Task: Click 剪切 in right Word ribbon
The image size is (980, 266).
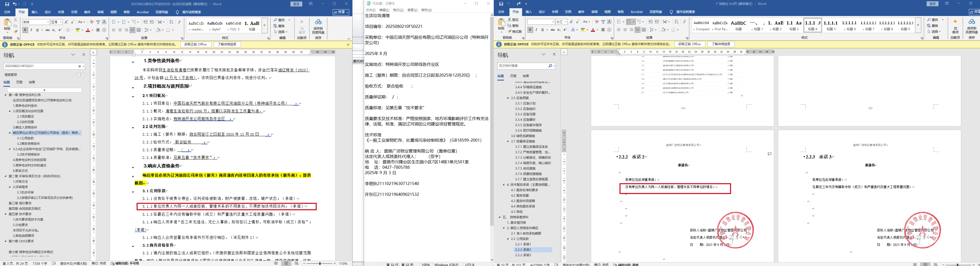Action: 513,20
